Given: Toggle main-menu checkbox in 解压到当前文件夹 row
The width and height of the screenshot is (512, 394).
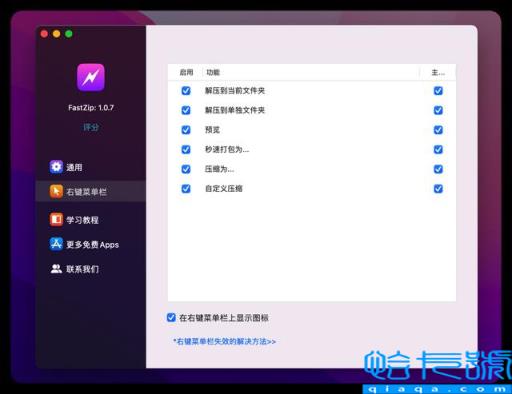Looking at the screenshot, I should tap(438, 90).
